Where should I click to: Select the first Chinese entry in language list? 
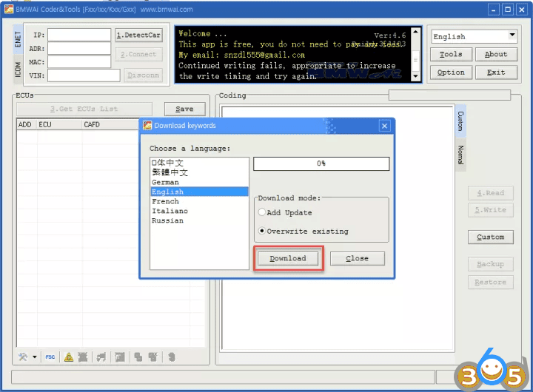click(x=199, y=163)
